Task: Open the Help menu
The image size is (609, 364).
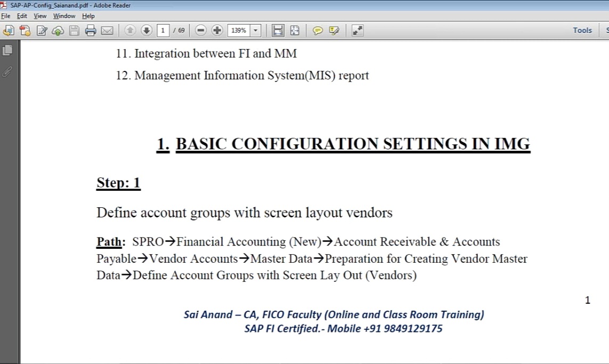Action: tap(88, 16)
